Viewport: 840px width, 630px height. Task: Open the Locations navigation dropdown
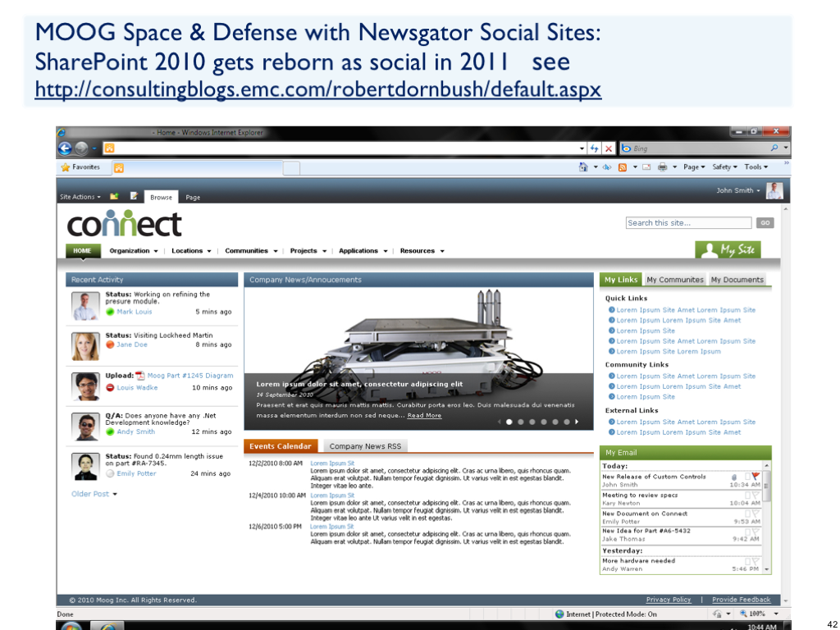click(191, 251)
